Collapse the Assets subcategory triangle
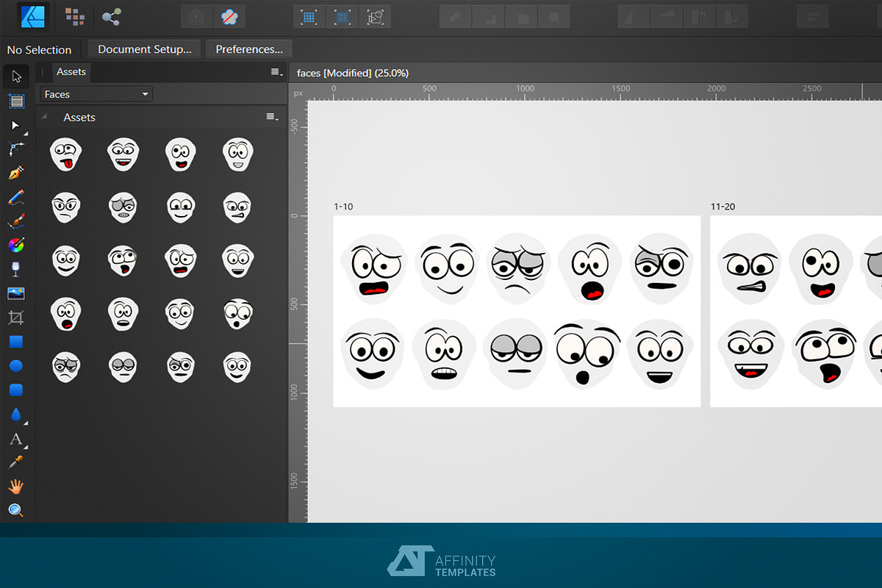 coord(44,117)
